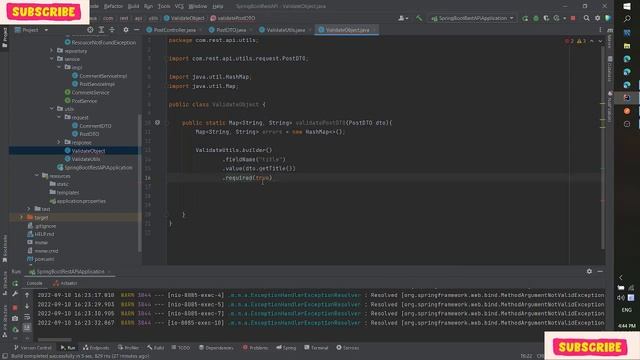The height and width of the screenshot is (360, 640).
Task: Open Spring tool window
Action: point(286,348)
